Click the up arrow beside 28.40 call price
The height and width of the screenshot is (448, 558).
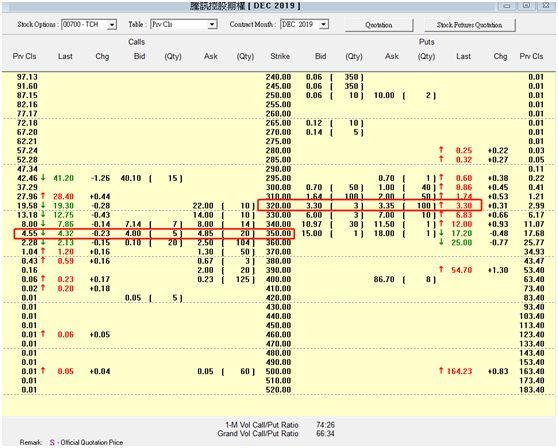coord(43,196)
